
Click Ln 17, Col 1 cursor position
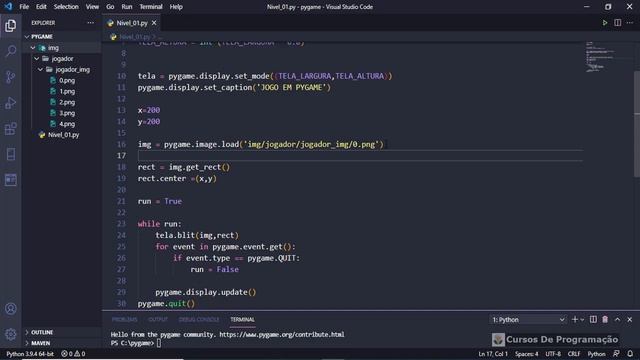[x=493, y=353]
